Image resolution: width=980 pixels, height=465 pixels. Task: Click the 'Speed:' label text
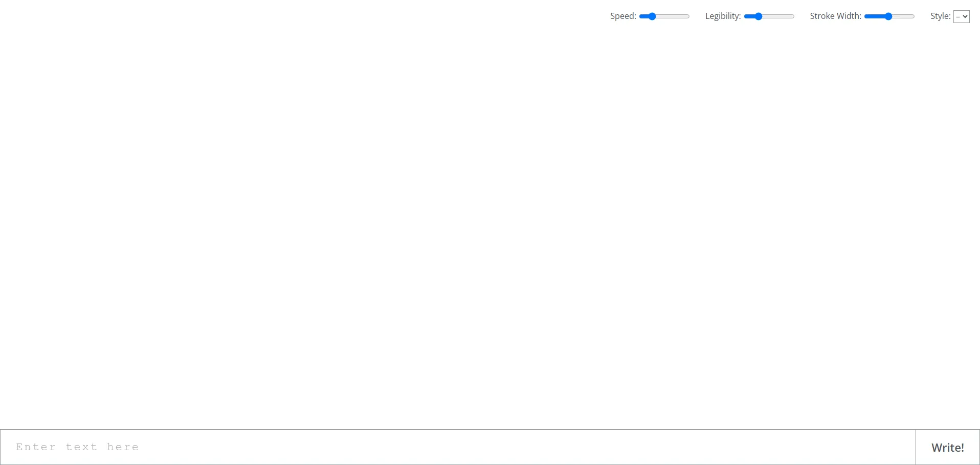[623, 16]
